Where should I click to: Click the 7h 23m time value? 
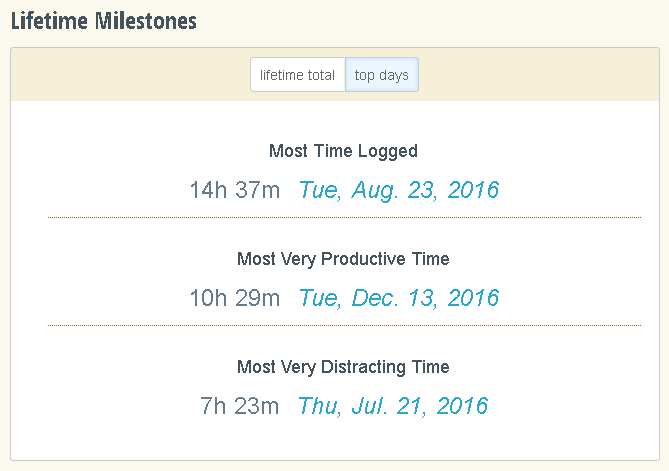239,405
